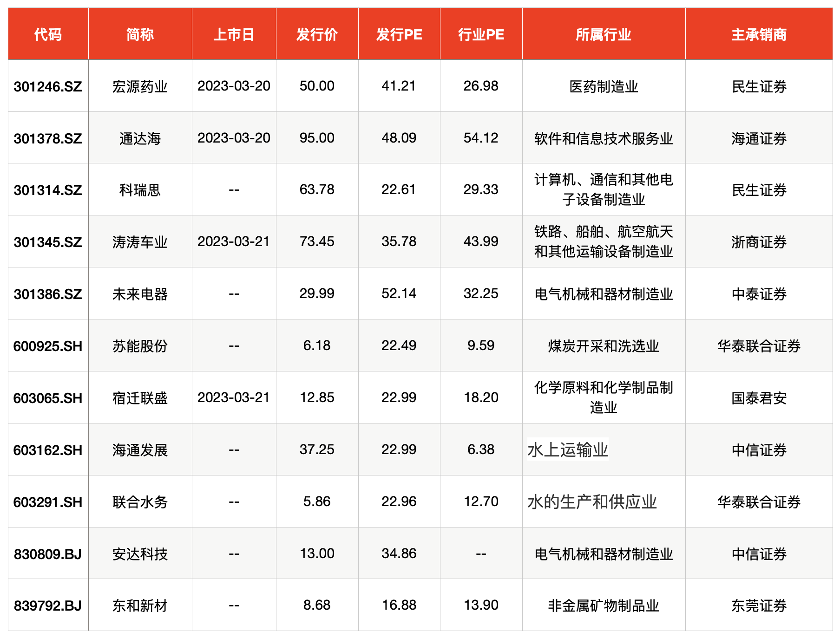
Task: Click company name 联合水务
Action: coord(140,502)
